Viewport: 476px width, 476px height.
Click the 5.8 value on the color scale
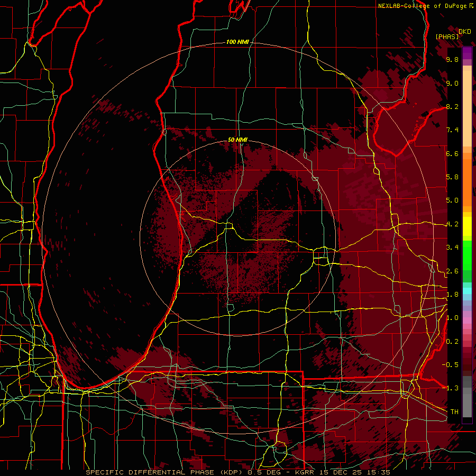coord(452,177)
